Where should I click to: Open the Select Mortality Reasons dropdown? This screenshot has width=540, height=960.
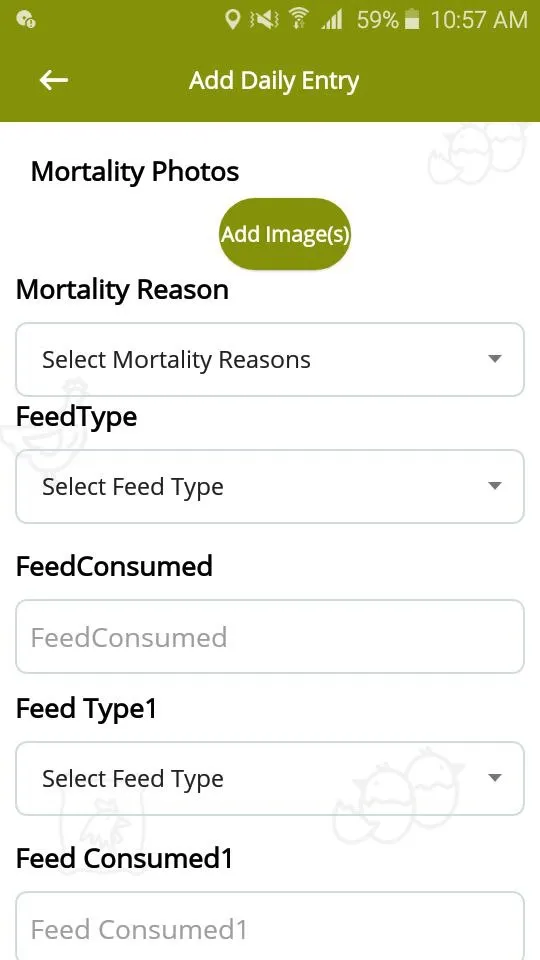[270, 359]
